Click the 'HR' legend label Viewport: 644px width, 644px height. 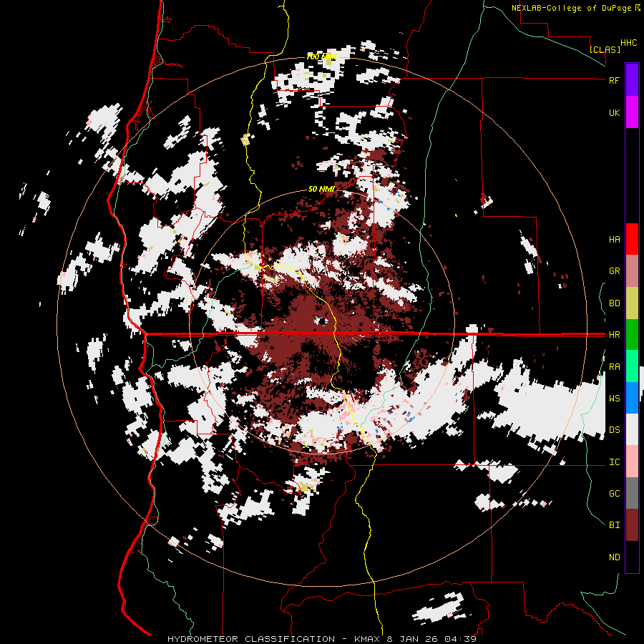pos(614,335)
